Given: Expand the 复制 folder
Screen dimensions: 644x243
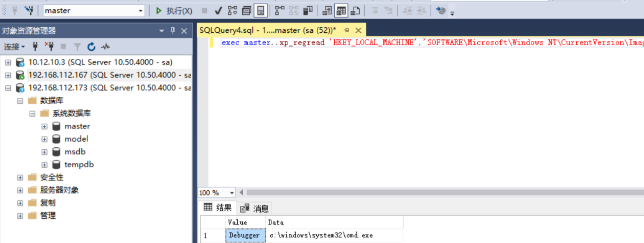Looking at the screenshot, I should (20, 203).
